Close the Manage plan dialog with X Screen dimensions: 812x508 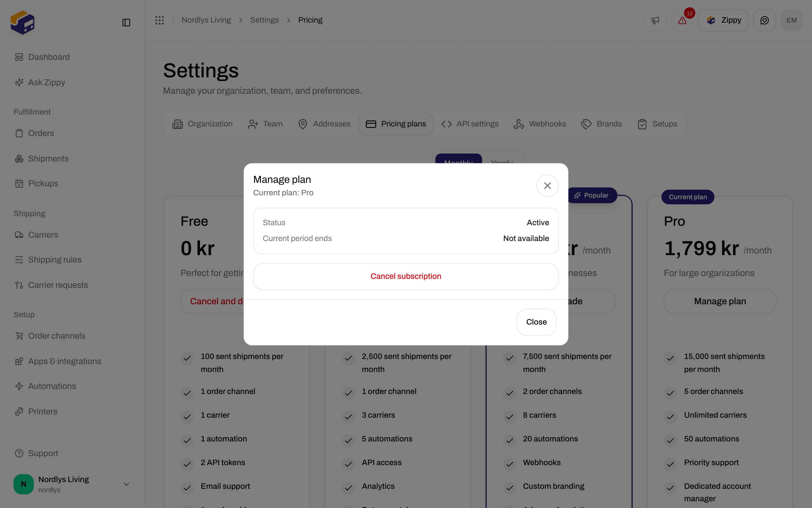[x=547, y=186]
